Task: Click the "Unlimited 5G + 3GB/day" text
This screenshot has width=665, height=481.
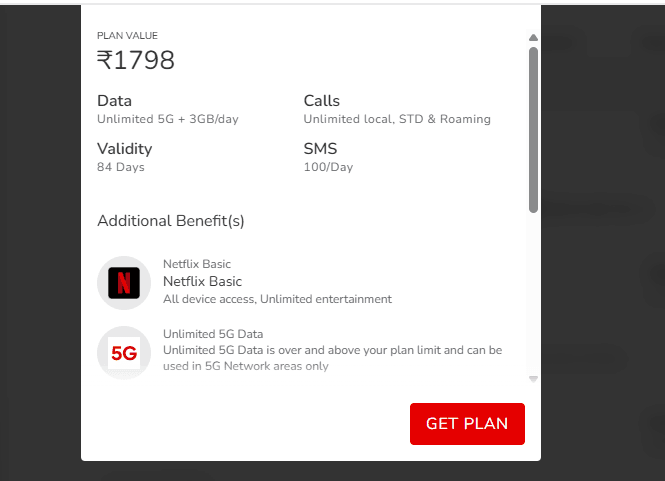Action: [167, 119]
